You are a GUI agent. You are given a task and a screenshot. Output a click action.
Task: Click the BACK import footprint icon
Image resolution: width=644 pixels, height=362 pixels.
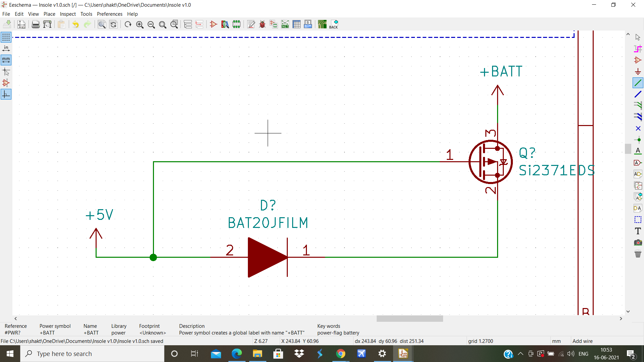point(334,24)
